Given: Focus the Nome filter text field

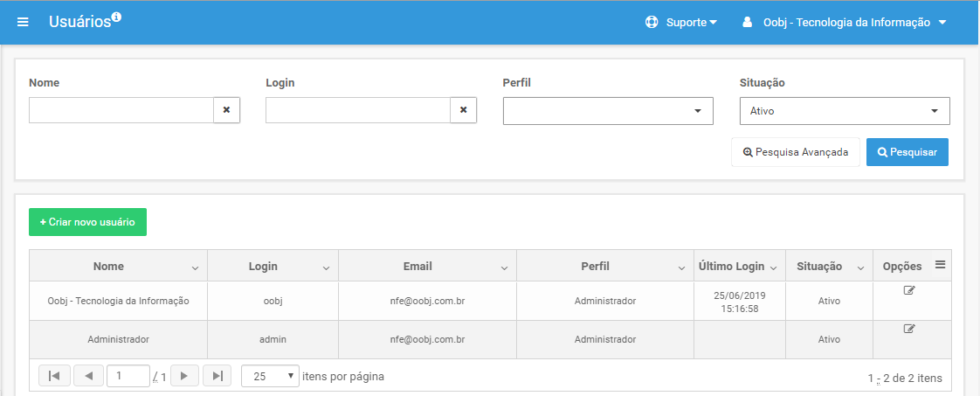Looking at the screenshot, I should pyautogui.click(x=121, y=110).
